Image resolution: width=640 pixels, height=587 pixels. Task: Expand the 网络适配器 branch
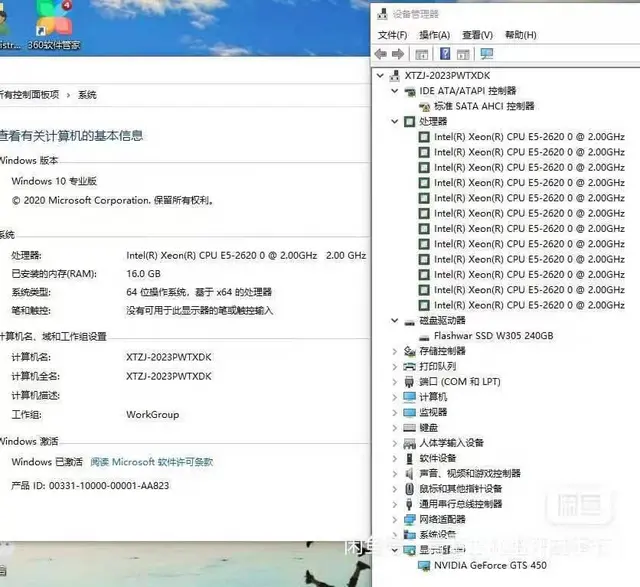pos(395,520)
